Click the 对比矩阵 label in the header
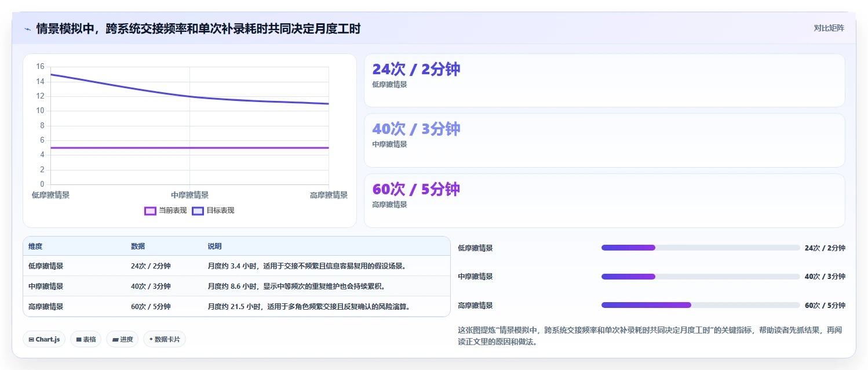Image resolution: width=868 pixels, height=370 pixels. pyautogui.click(x=829, y=28)
